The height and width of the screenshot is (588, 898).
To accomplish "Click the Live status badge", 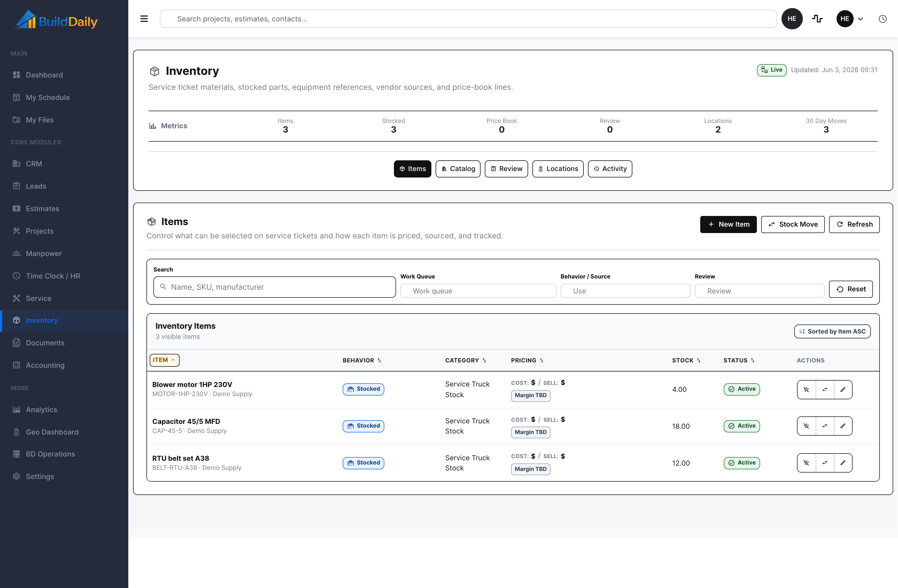I will click(x=772, y=70).
